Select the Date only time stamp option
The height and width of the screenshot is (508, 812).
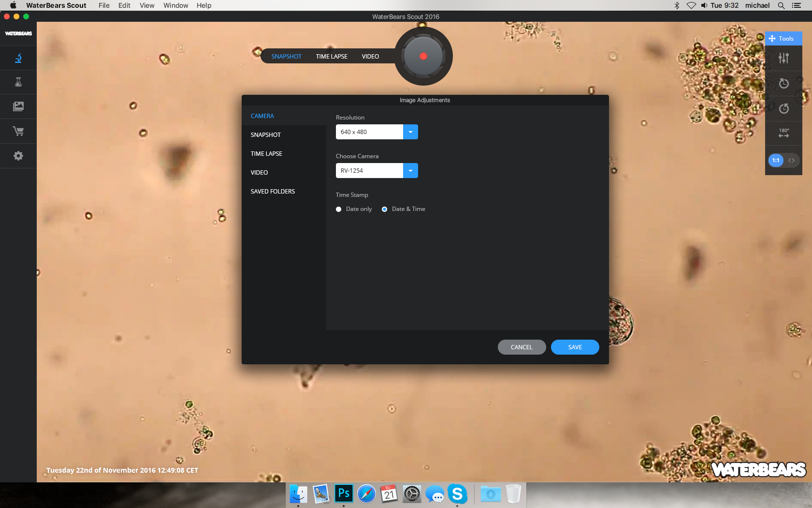[339, 209]
